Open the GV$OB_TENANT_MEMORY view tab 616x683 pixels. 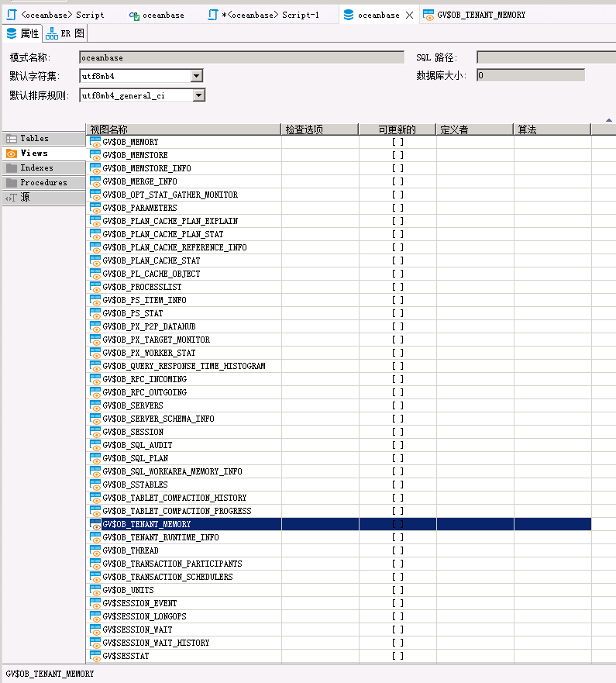(x=474, y=15)
